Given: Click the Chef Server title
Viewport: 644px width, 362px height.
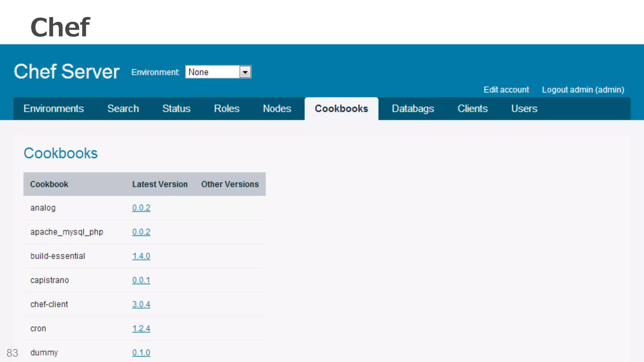Looking at the screenshot, I should 67,72.
